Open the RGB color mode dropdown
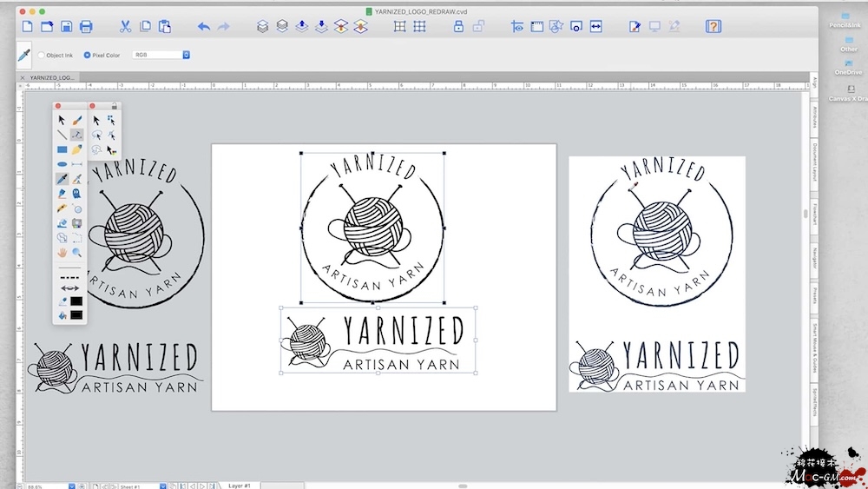Image resolution: width=868 pixels, height=489 pixels. coord(161,55)
